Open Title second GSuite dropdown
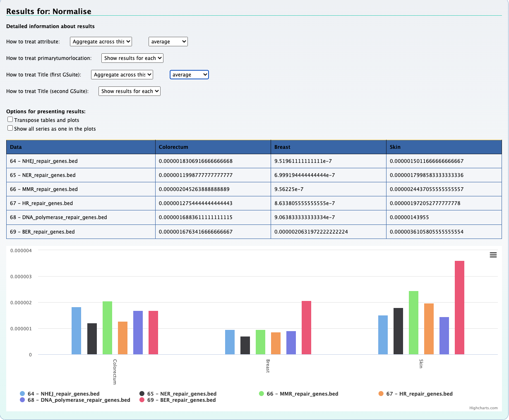This screenshot has height=420, width=509. point(130,91)
